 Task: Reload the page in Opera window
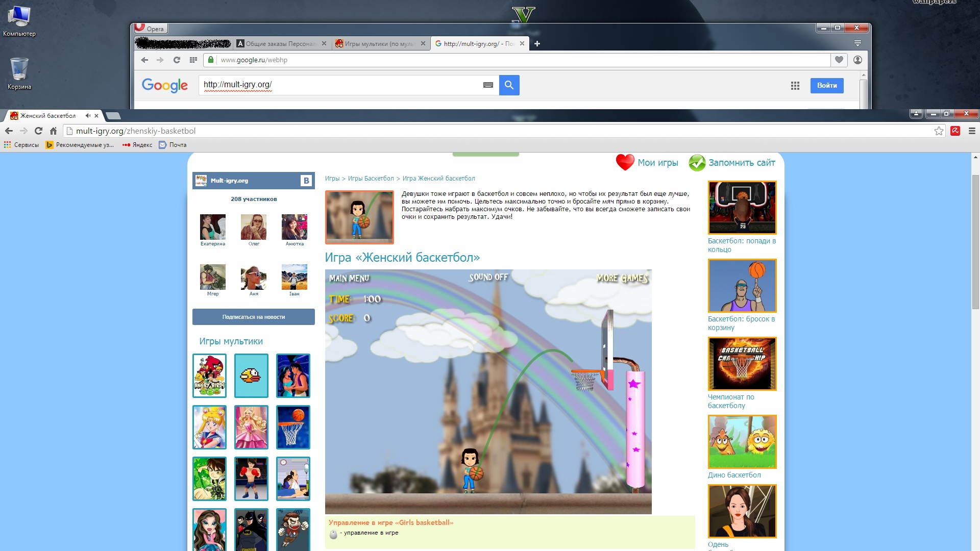click(177, 60)
